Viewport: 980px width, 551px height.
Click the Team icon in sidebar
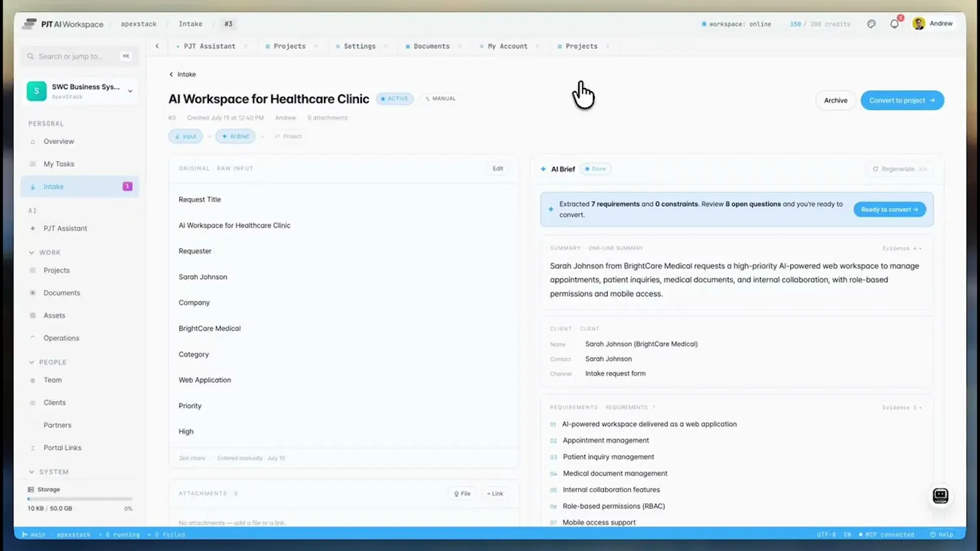point(32,380)
